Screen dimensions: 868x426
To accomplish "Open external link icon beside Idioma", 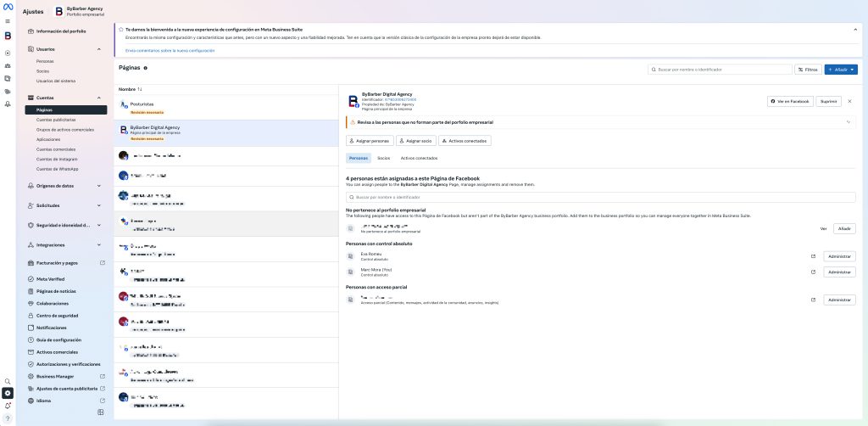I will [103, 401].
